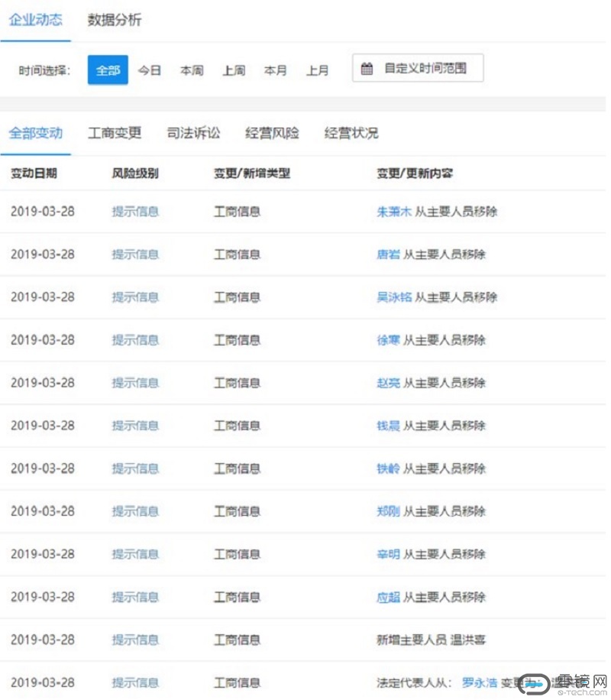Open the 经营风险 tab
This screenshot has width=611, height=700.
(x=272, y=133)
